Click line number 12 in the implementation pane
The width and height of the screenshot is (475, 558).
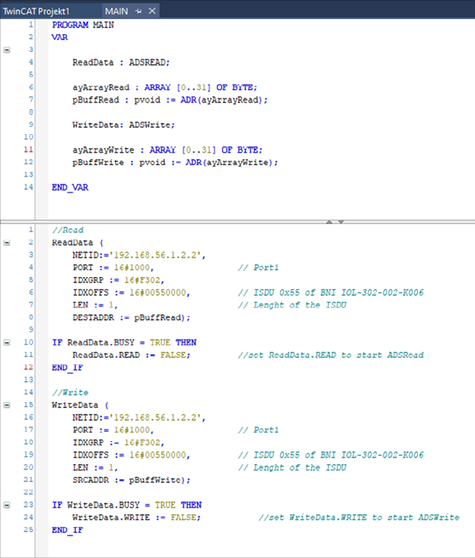(x=28, y=367)
